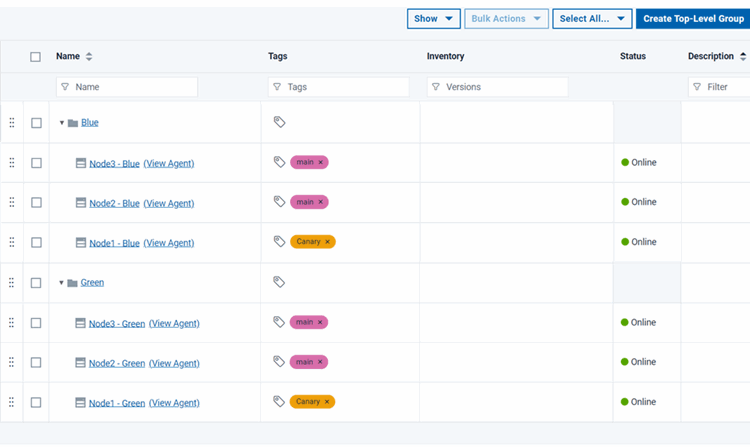This screenshot has height=447, width=750.
Task: Click the tag icon in the Blue group row
Action: (x=280, y=122)
